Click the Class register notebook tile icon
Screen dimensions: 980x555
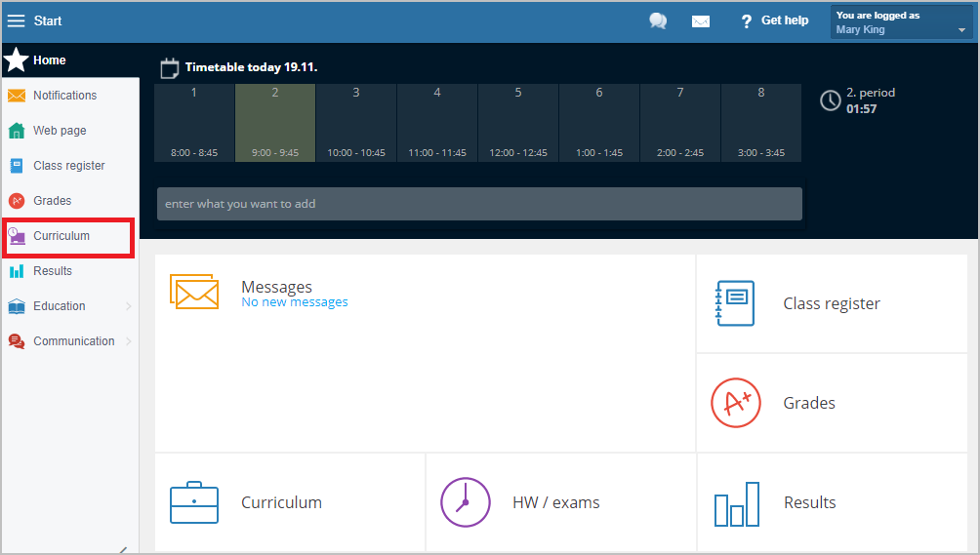coord(735,303)
